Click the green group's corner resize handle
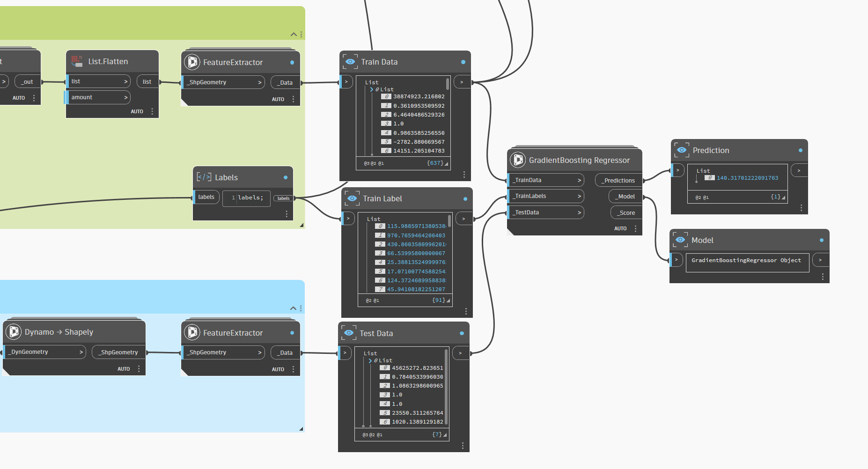 [302, 225]
